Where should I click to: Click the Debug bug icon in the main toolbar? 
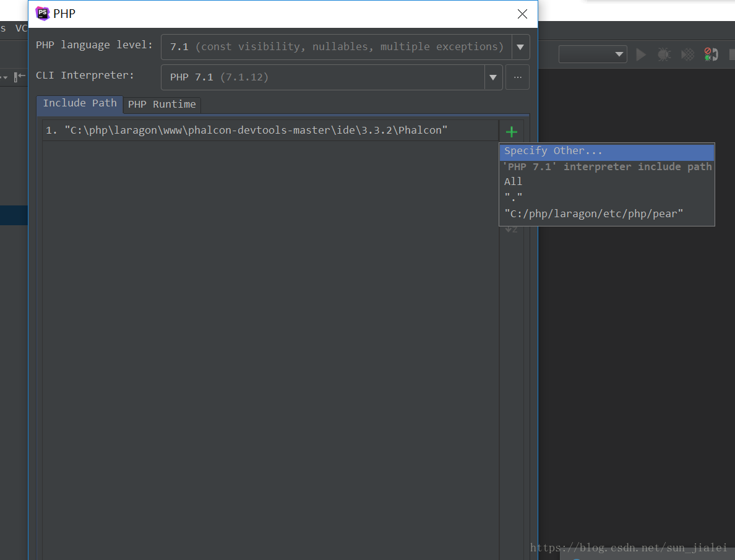664,55
